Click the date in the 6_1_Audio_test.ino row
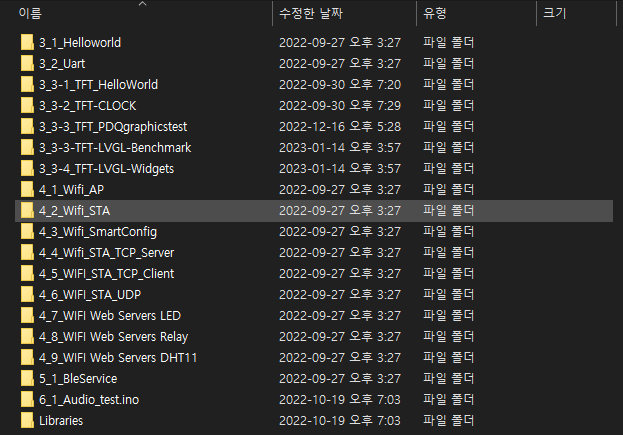Screen dimensions: 623x435 340,400
